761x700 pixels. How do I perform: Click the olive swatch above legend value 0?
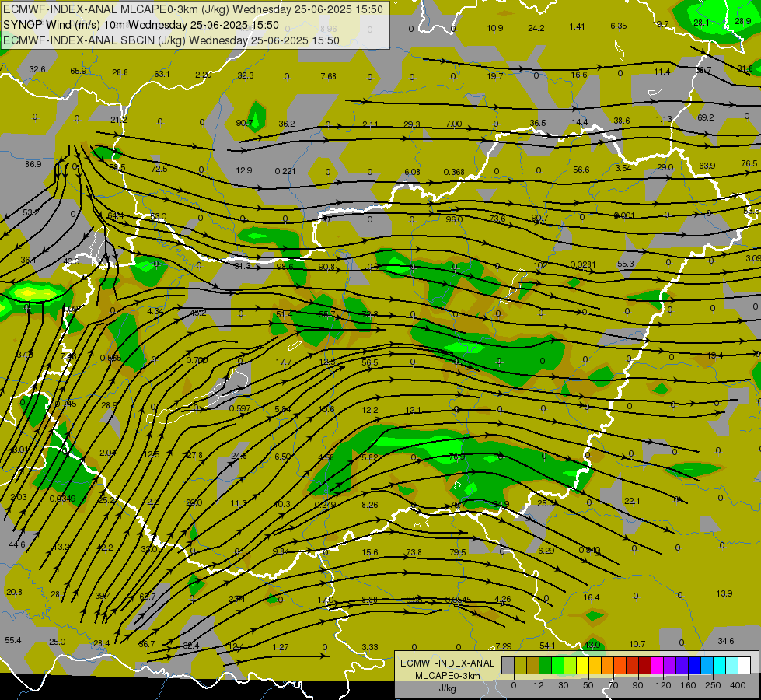click(x=520, y=665)
